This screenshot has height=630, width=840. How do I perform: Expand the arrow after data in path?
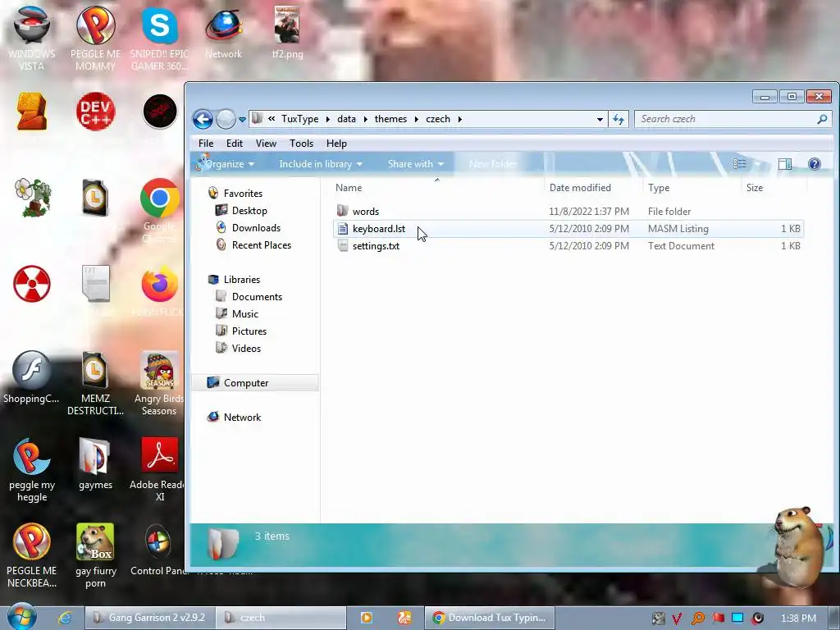coord(365,119)
